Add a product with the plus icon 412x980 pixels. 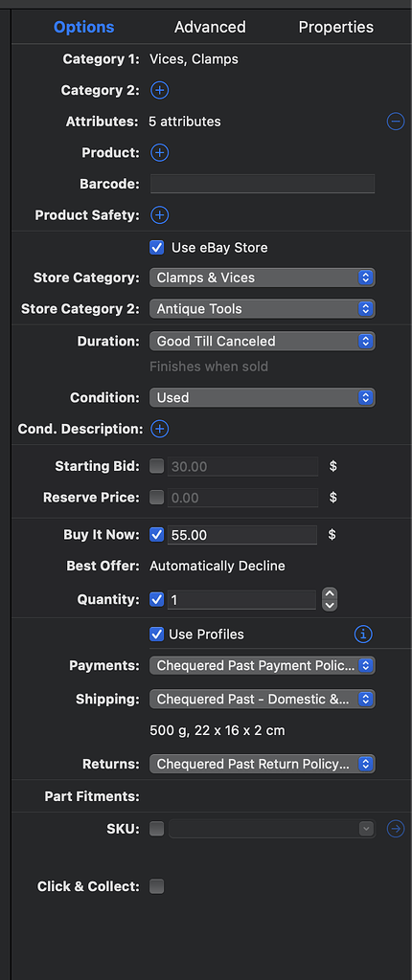tap(160, 152)
